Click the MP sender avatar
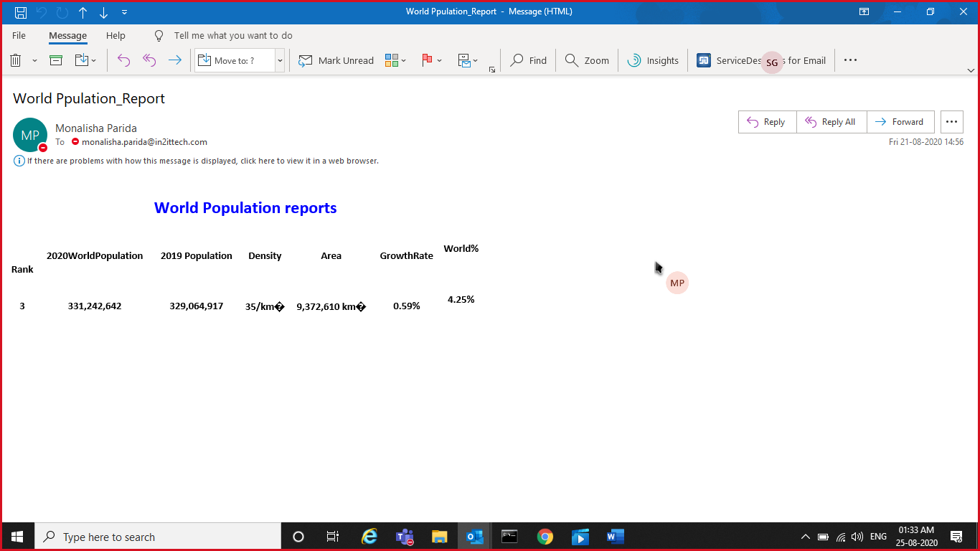The width and height of the screenshot is (980, 551). [x=30, y=135]
